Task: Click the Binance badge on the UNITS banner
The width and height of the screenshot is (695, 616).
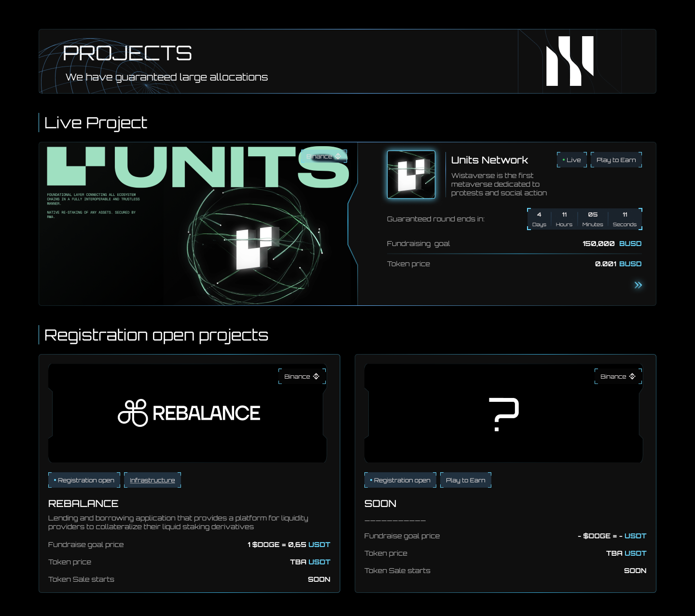Action: coord(324,156)
